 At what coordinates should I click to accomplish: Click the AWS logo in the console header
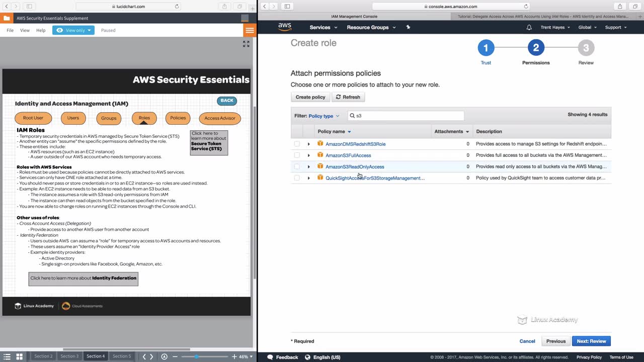285,27
